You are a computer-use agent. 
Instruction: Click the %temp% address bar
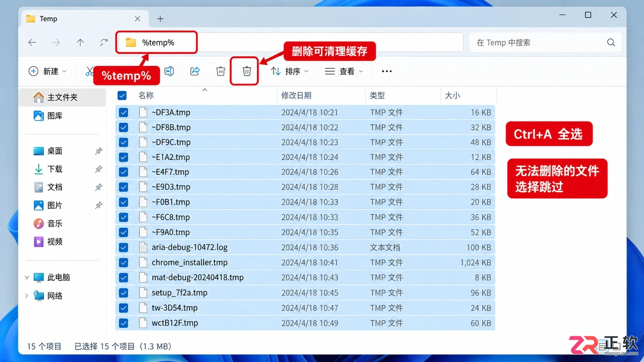click(x=290, y=42)
